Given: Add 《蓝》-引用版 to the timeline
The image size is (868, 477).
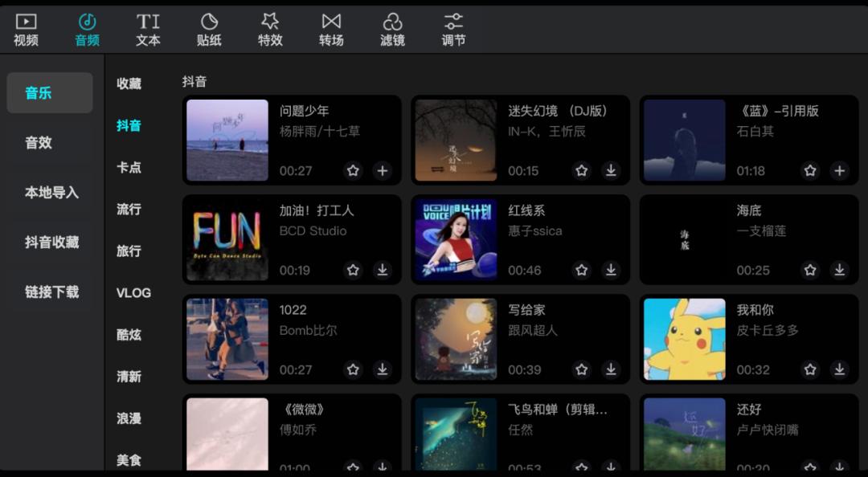Looking at the screenshot, I should (839, 171).
